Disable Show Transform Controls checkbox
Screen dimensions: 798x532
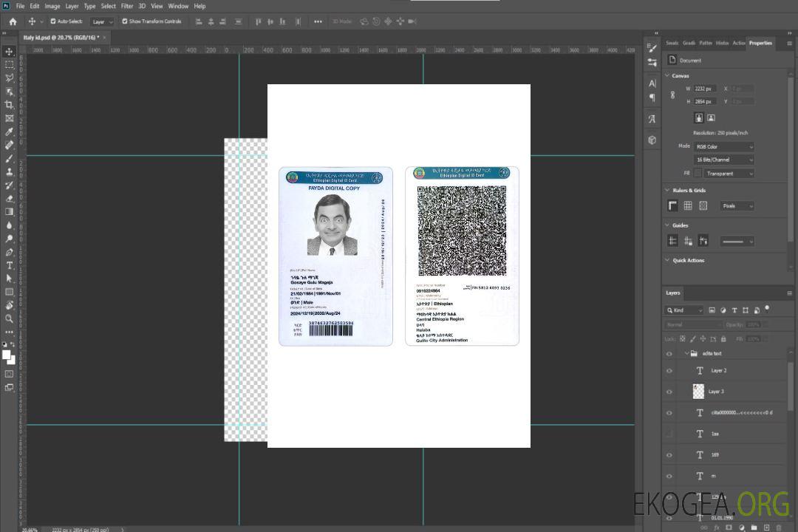click(x=124, y=21)
